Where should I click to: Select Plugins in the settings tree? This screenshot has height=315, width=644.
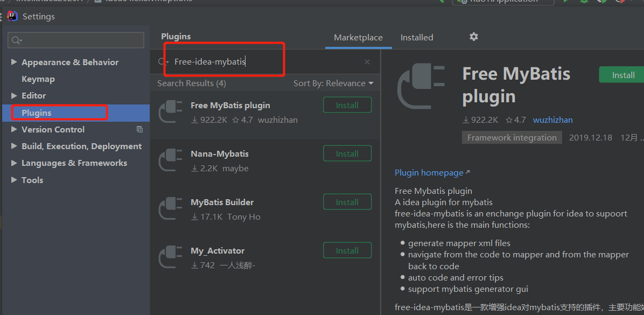[76, 113]
